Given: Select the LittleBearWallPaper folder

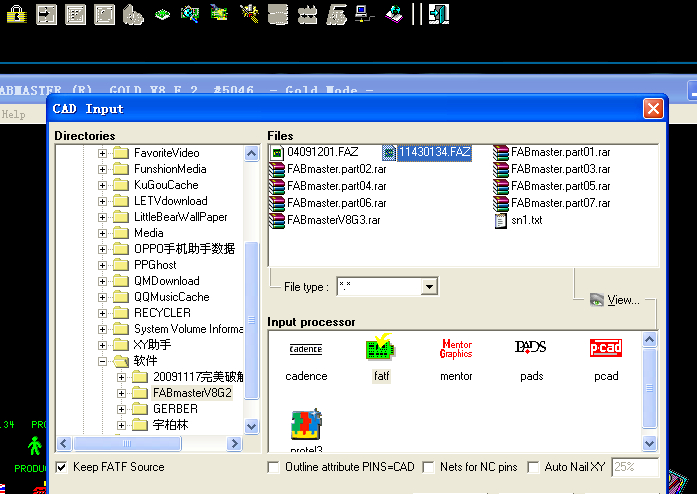Looking at the screenshot, I should 180,217.
